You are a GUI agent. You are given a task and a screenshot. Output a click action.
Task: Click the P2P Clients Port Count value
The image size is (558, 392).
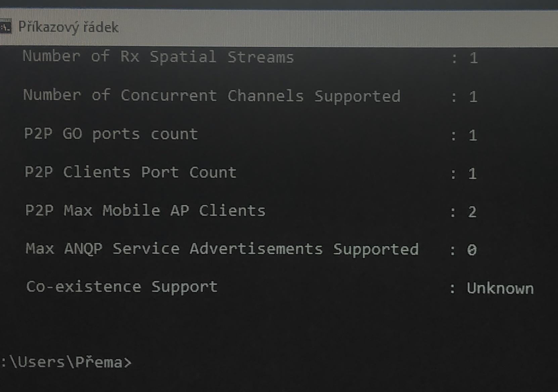[x=472, y=174]
